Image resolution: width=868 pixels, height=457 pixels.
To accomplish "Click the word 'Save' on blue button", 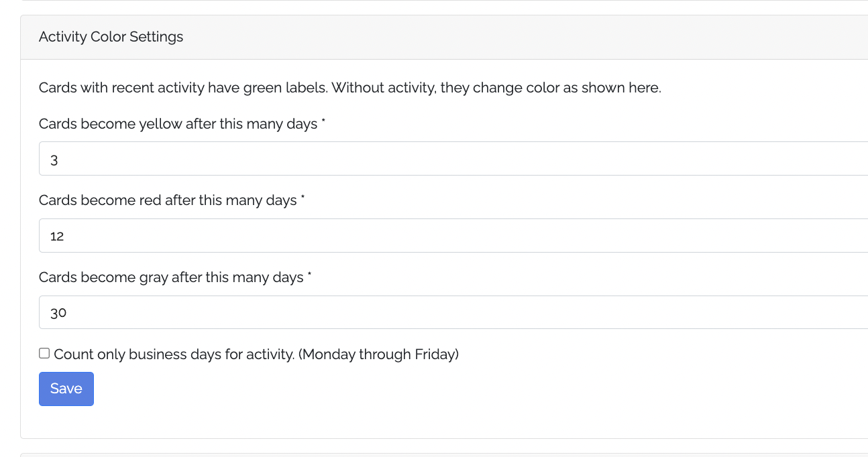I will 66,389.
